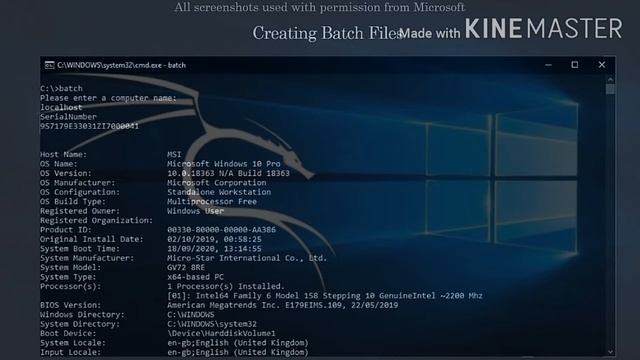Click the 'OS Manufacturer:' label
The image size is (640, 360).
78,182
